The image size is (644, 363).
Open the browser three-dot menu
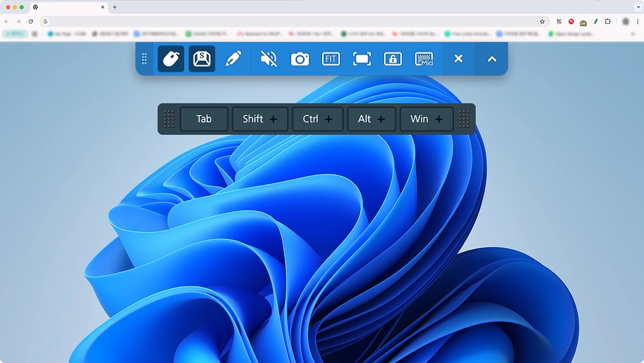pyautogui.click(x=638, y=22)
